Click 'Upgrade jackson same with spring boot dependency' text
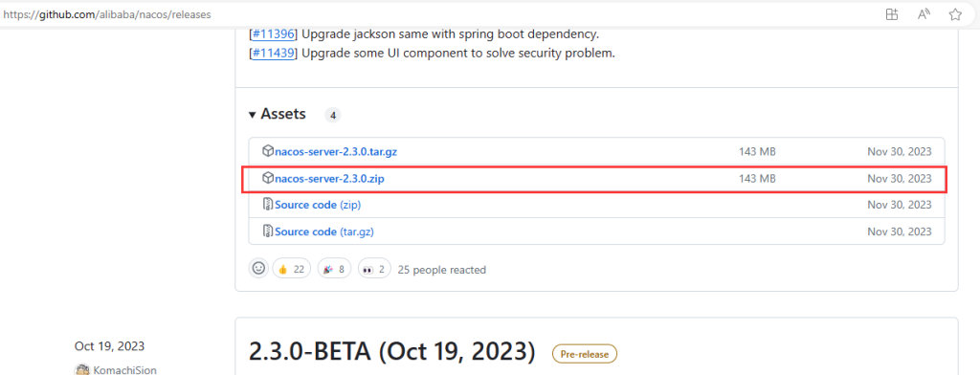 (451, 33)
